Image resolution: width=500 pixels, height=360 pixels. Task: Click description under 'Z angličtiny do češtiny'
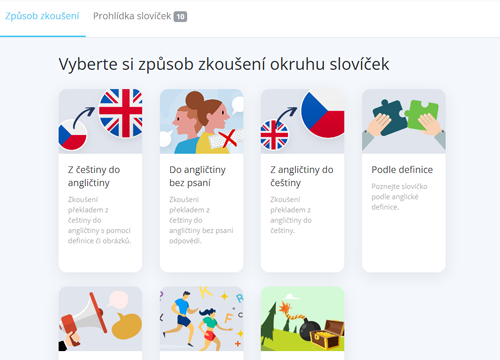pos(291,215)
